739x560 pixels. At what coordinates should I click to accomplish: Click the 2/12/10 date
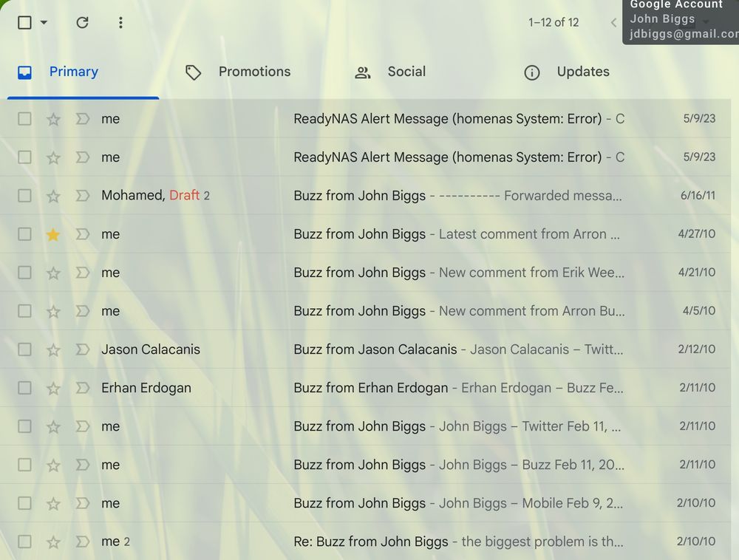pyautogui.click(x=697, y=349)
